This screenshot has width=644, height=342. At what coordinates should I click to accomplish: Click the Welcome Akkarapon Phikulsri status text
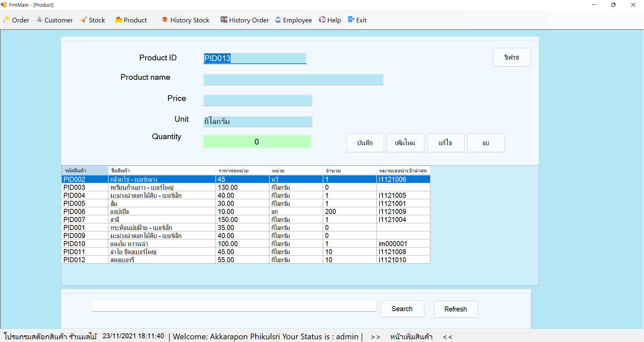pos(266,337)
